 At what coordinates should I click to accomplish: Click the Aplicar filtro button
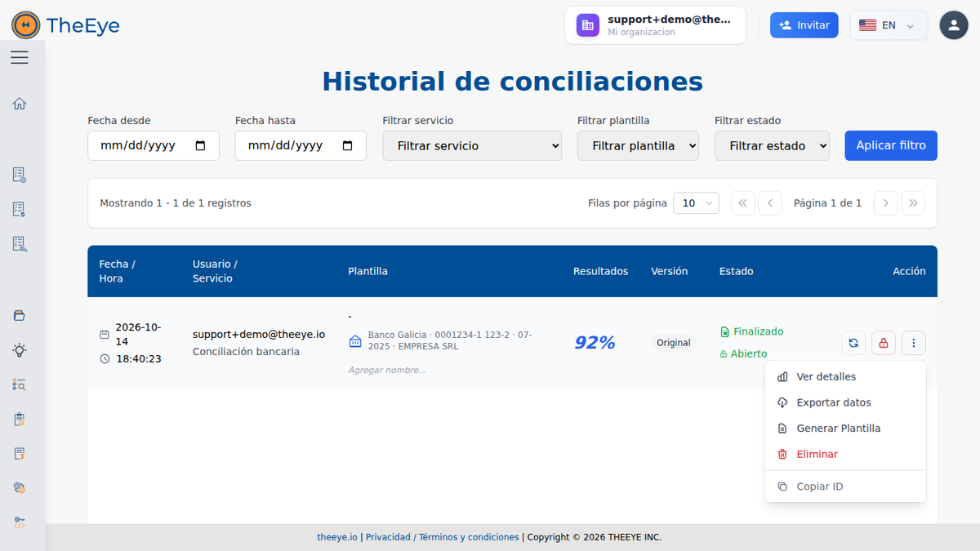891,145
